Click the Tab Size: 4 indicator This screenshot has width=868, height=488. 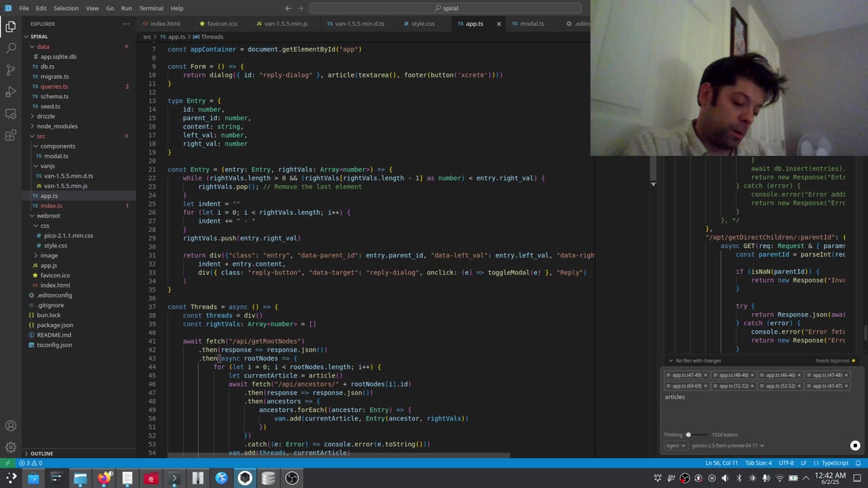758,463
